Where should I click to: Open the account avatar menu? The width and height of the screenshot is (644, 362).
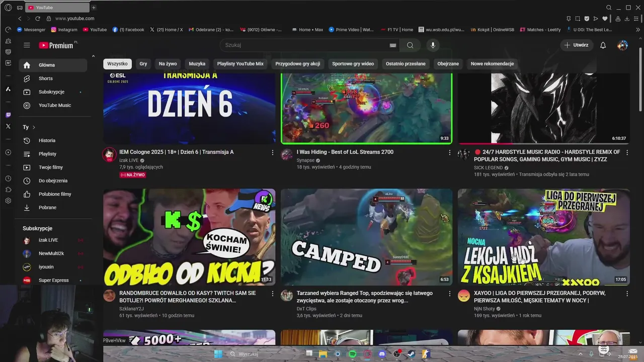click(622, 45)
